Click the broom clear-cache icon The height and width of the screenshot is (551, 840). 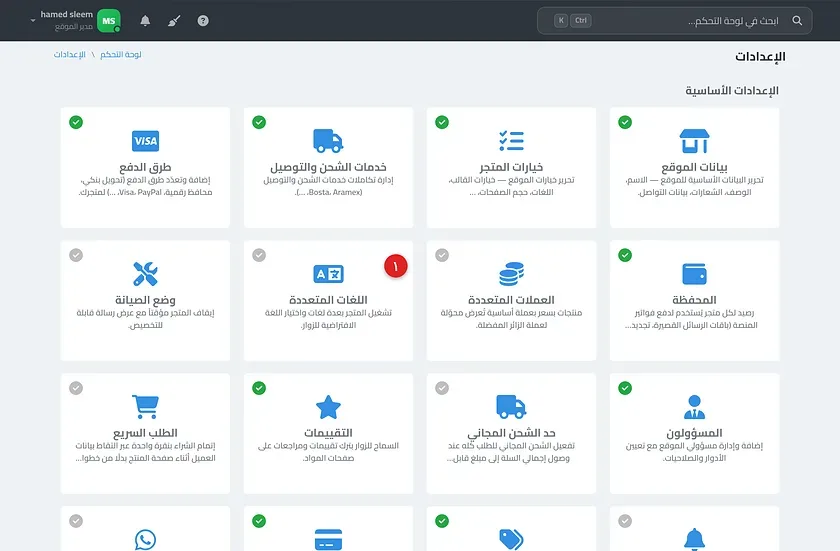pos(174,20)
